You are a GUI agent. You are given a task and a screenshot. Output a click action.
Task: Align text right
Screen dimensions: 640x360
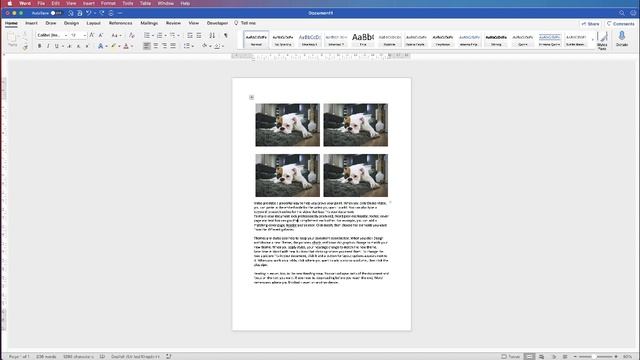click(164, 46)
